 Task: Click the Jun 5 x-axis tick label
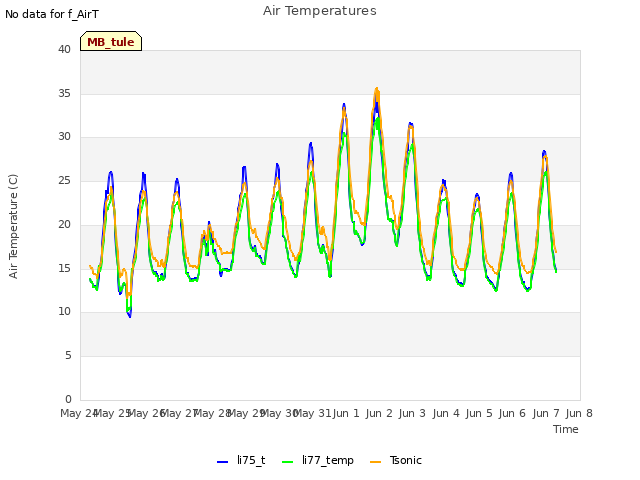pyautogui.click(x=479, y=413)
